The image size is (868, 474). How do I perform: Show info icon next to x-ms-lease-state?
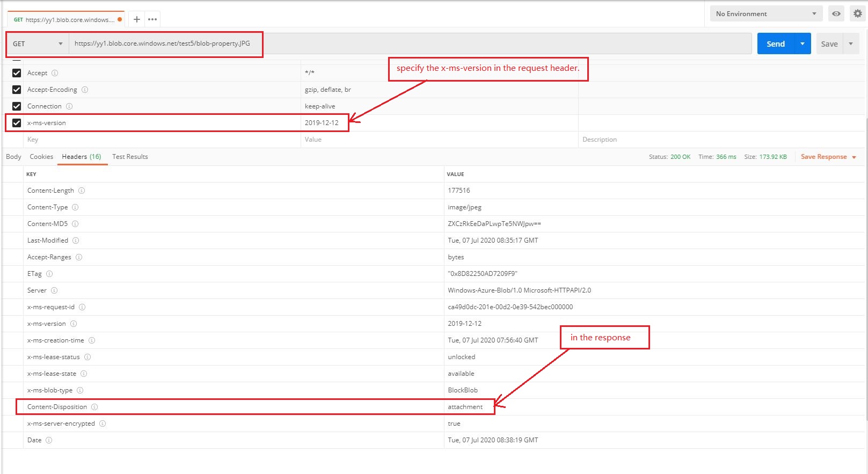84,374
